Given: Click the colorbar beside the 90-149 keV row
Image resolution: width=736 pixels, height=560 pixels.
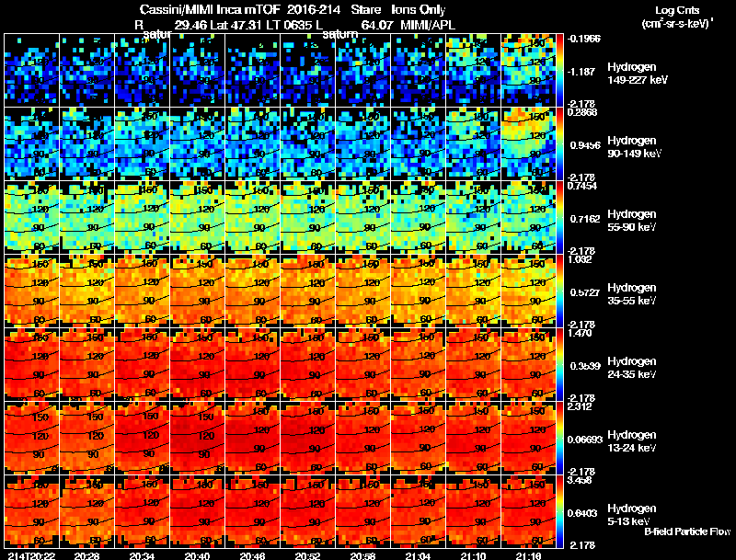Looking at the screenshot, I should tap(559, 144).
